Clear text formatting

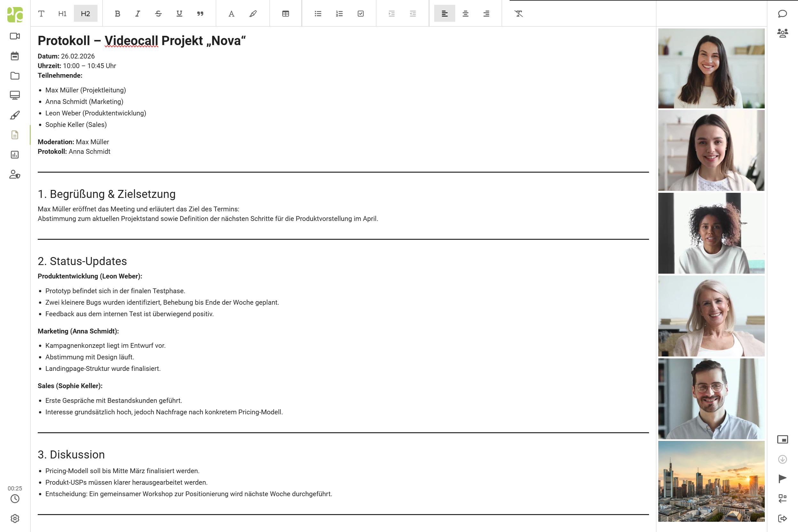[518, 13]
